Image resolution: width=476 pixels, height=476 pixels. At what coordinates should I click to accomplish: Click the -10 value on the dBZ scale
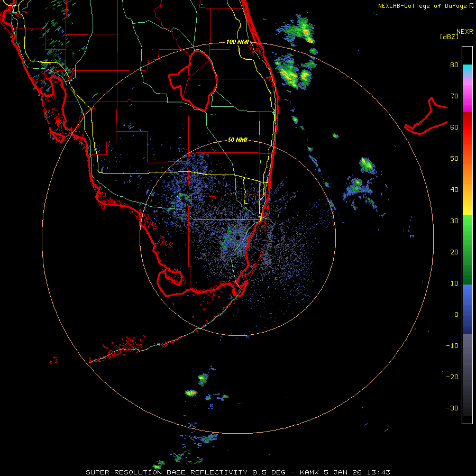pyautogui.click(x=452, y=346)
